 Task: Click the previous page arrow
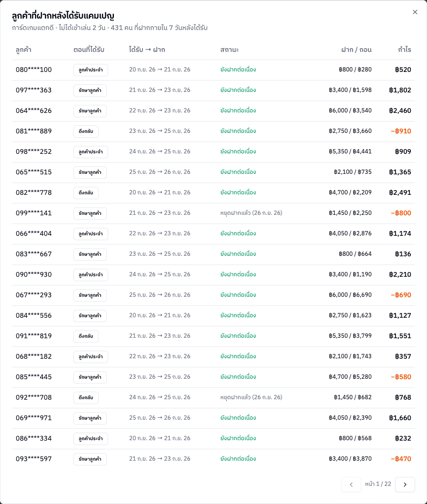351,484
